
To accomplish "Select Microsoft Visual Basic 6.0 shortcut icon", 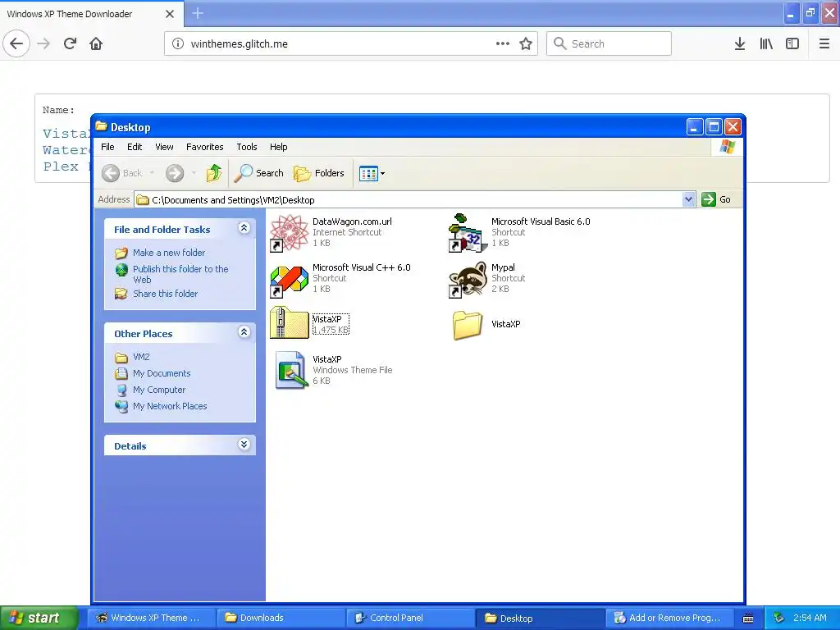I will [468, 232].
